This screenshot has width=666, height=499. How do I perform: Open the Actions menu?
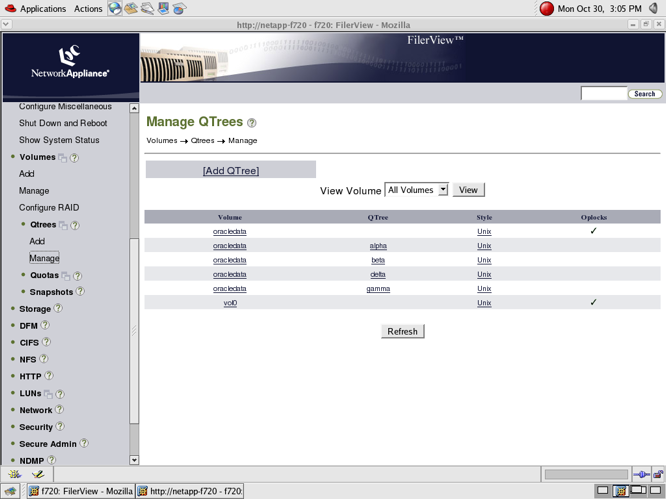(88, 8)
